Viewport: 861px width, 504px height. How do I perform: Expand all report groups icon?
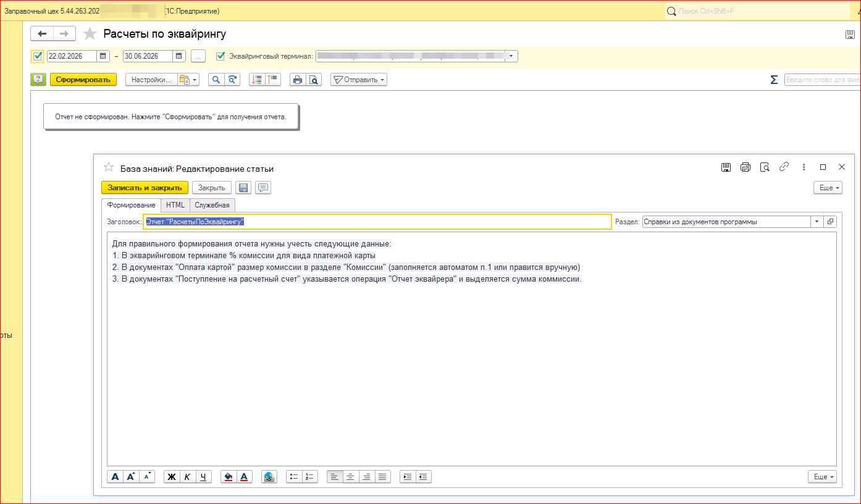coord(273,80)
